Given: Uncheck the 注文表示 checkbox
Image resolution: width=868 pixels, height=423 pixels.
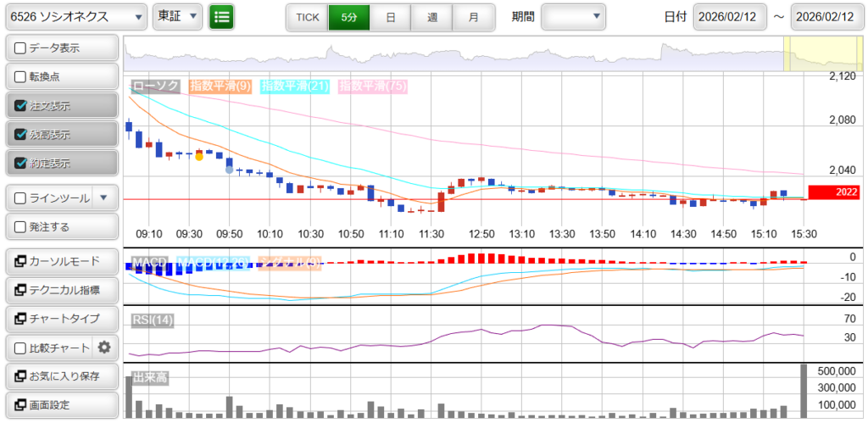Looking at the screenshot, I should (21, 106).
